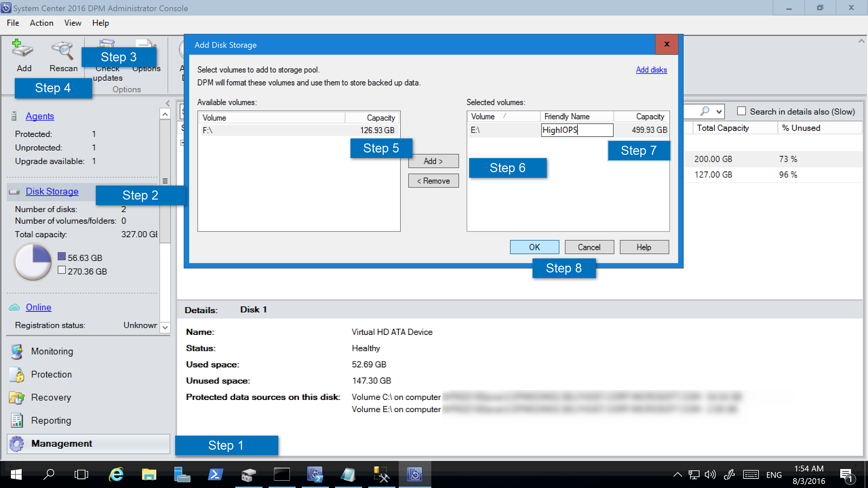
Task: Click the Monitoring navigation icon
Action: click(x=18, y=351)
